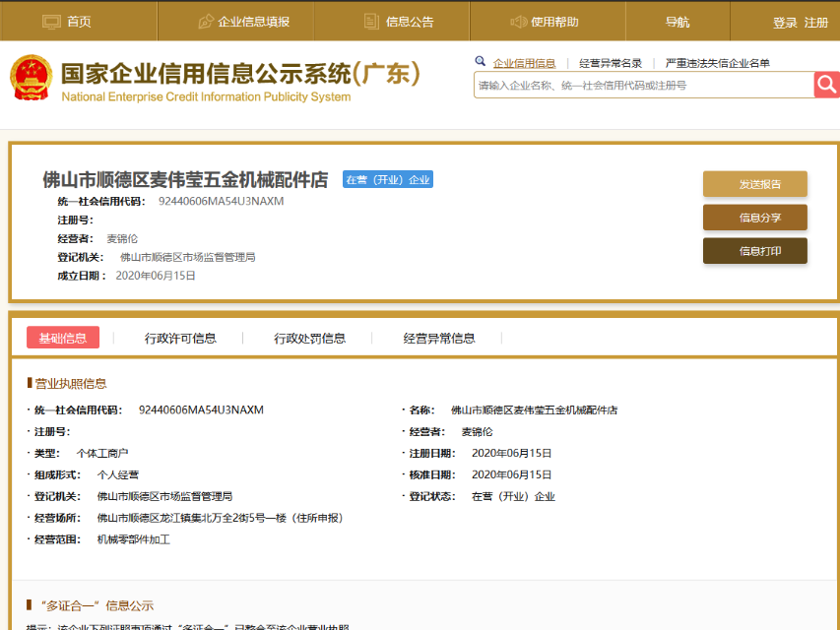Click the header operator name 麦锦伦
The width and height of the screenshot is (840, 630).
click(122, 238)
